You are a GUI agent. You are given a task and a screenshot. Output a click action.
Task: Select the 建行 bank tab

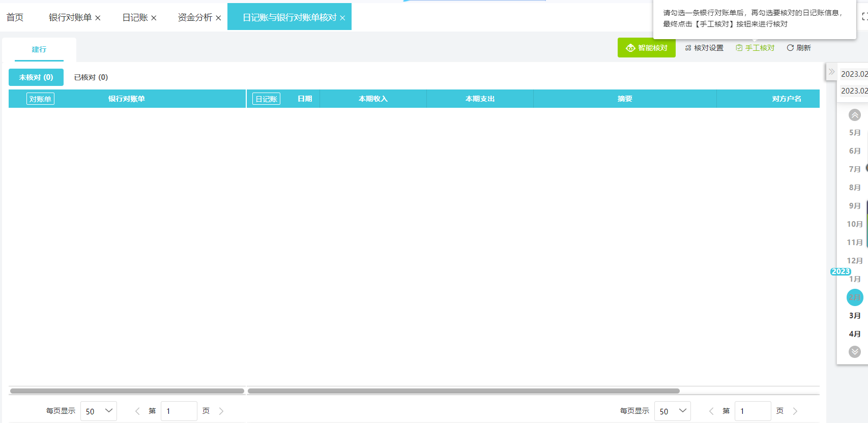39,49
